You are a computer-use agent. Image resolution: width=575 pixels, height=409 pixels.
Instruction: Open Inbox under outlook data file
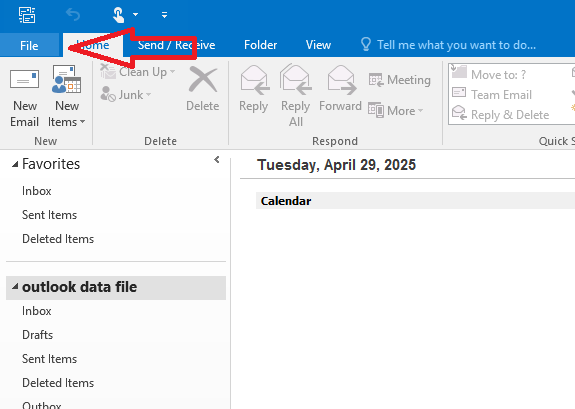tap(37, 311)
